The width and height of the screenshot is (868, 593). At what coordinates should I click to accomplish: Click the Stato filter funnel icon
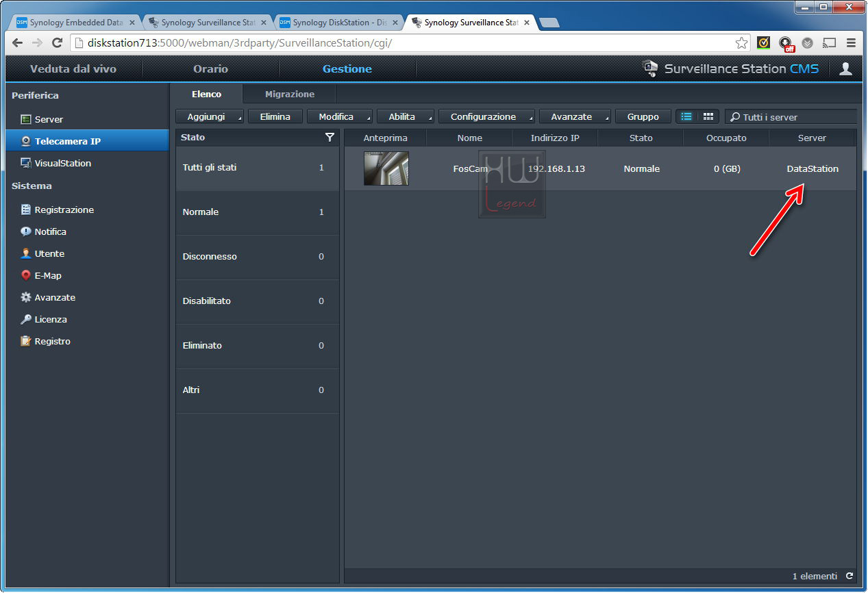click(330, 138)
